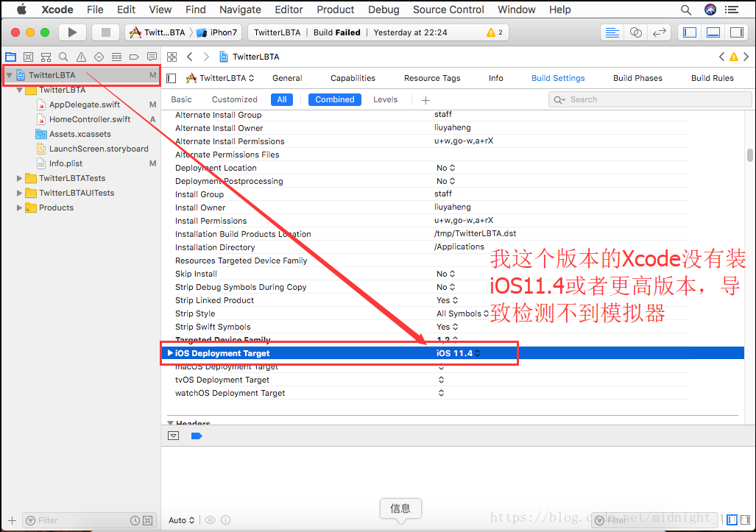Image resolution: width=756 pixels, height=532 pixels.
Task: Go back in editor history
Action: [190, 57]
